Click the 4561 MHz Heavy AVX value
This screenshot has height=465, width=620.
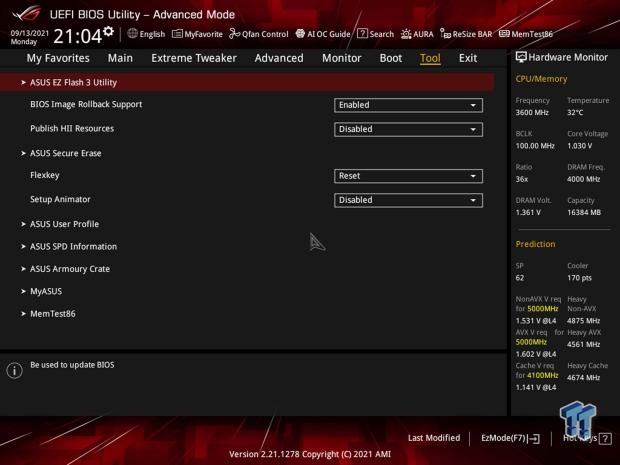tap(583, 344)
